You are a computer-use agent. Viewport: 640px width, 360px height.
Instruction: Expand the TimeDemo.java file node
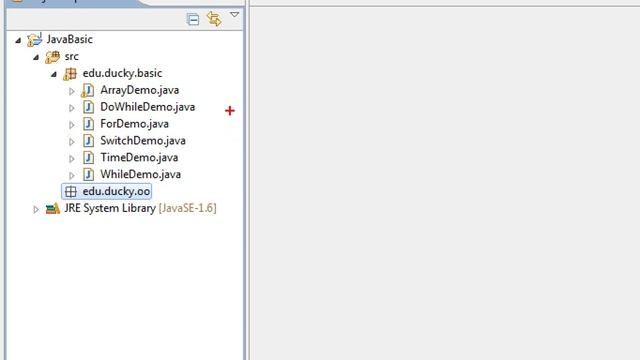coord(71,158)
